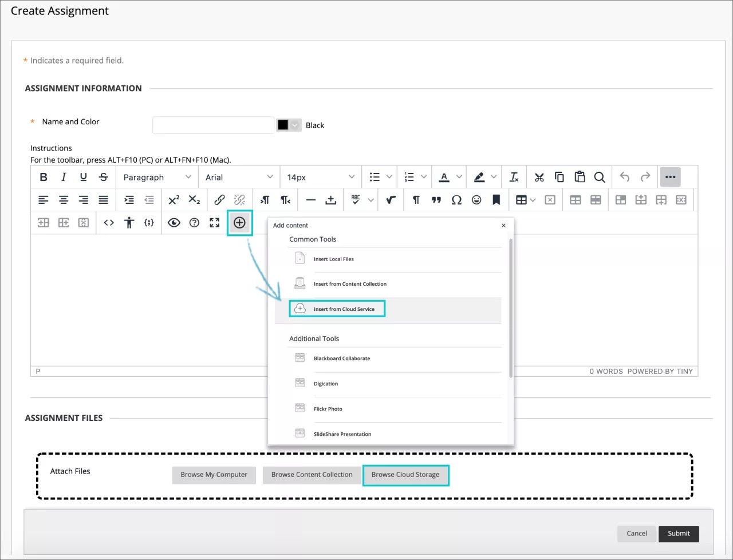Image resolution: width=733 pixels, height=560 pixels.
Task: Toggle the editor preview eye
Action: click(x=174, y=223)
